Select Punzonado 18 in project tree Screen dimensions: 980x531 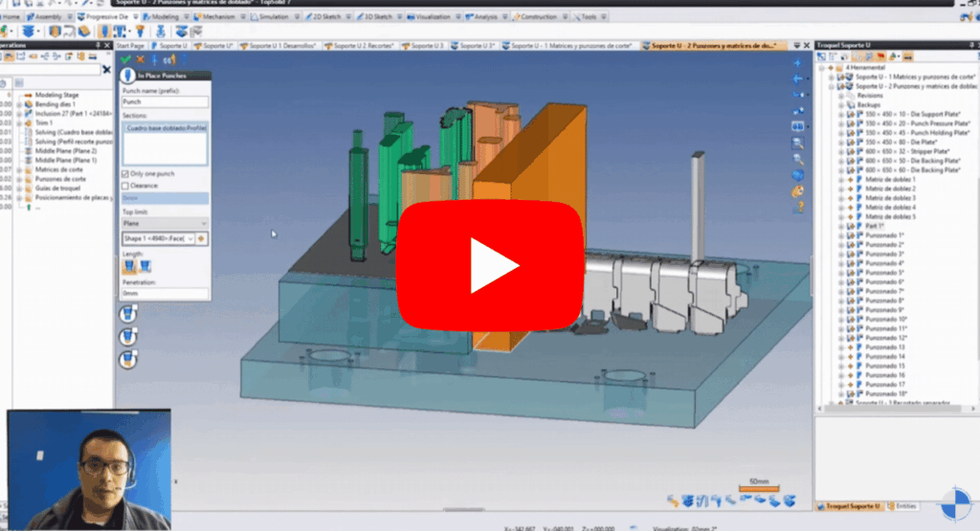(886, 394)
